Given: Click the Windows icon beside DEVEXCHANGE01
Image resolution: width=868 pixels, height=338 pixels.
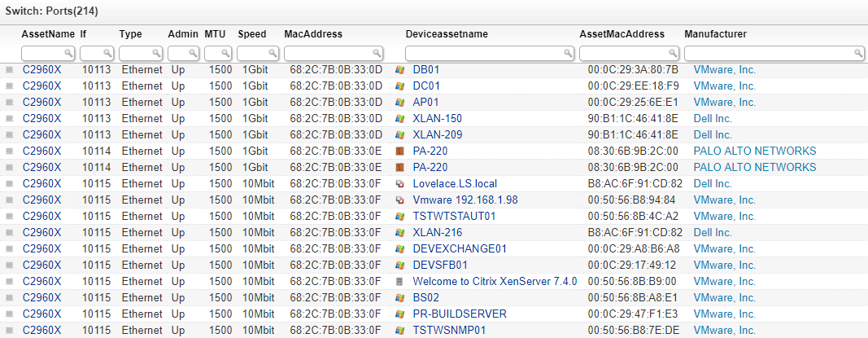Looking at the screenshot, I should (x=399, y=248).
